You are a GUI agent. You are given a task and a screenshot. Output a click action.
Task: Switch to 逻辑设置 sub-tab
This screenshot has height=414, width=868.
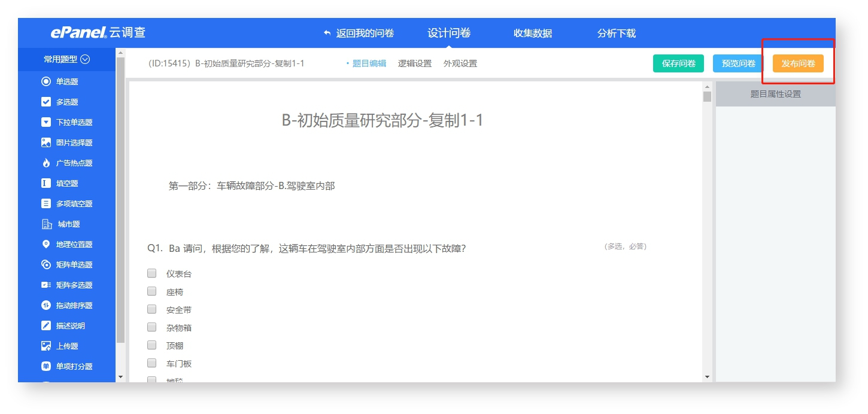415,63
